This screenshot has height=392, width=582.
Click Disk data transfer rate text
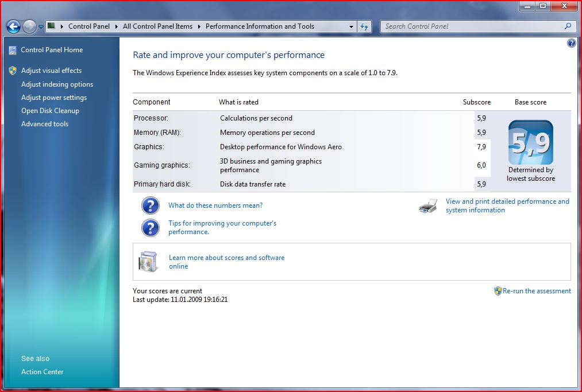[x=253, y=184]
